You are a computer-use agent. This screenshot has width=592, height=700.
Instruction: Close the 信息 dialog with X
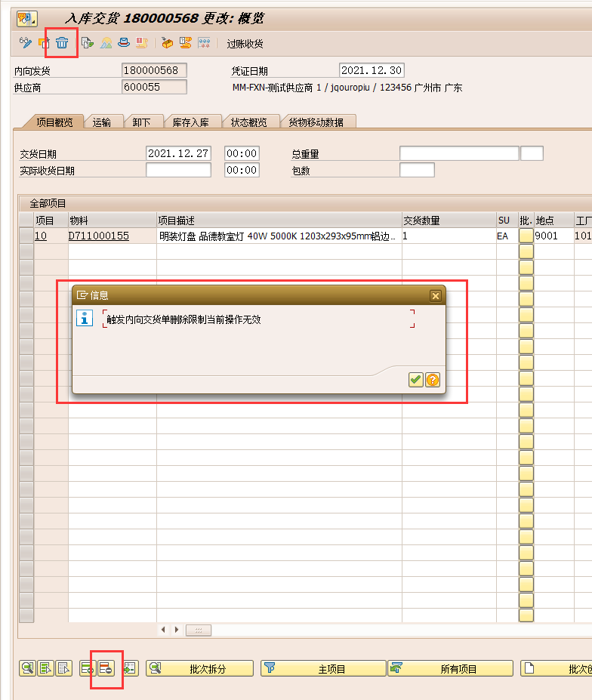coord(436,295)
